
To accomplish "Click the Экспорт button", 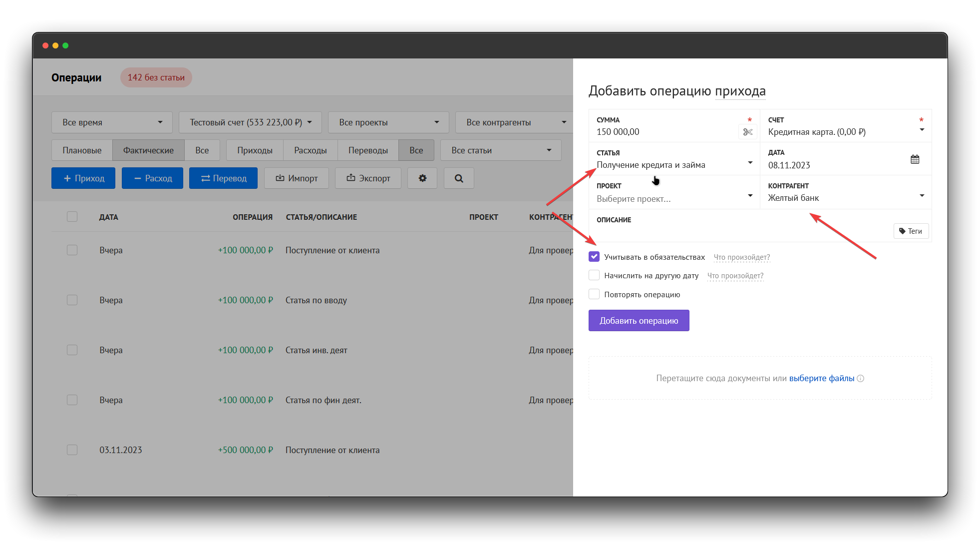I will pyautogui.click(x=368, y=178).
